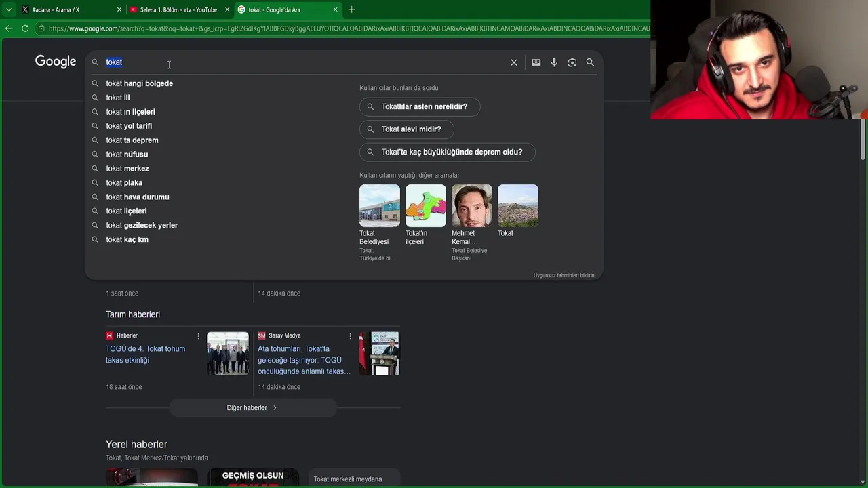This screenshot has height=488, width=868.
Task: Close the tokat Google search tab
Action: (x=335, y=9)
